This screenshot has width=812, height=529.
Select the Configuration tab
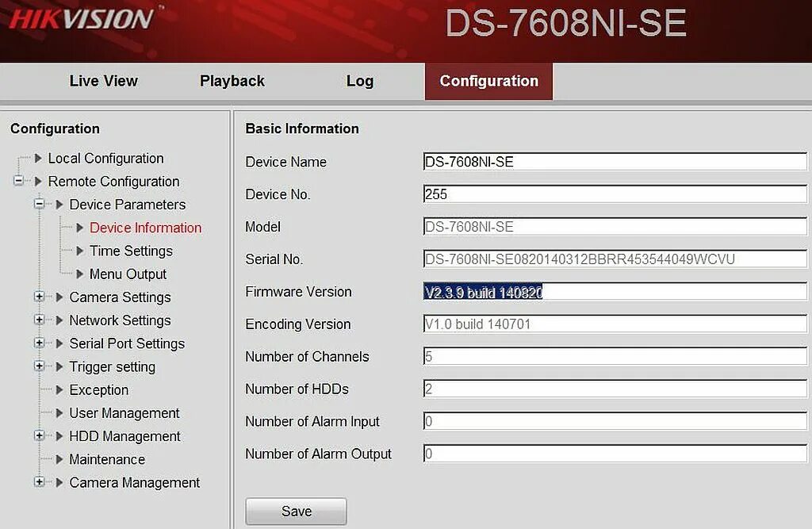pos(488,81)
